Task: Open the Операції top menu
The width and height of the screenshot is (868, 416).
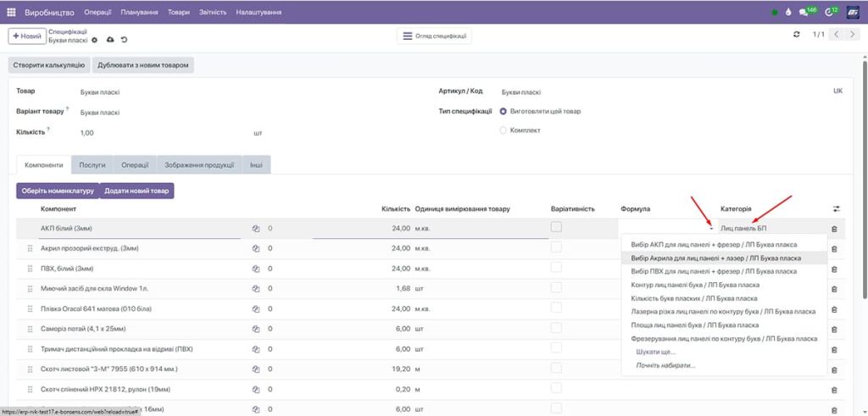Action: pos(98,12)
